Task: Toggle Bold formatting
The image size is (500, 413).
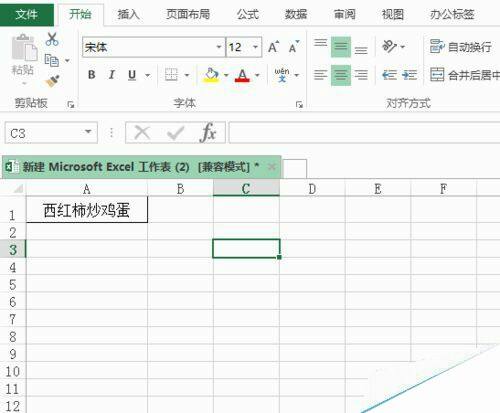Action: coord(92,75)
